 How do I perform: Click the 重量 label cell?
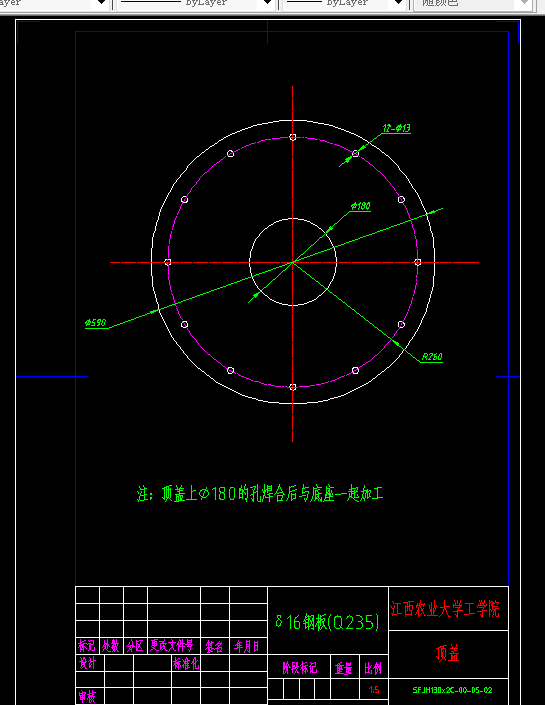(x=345, y=667)
